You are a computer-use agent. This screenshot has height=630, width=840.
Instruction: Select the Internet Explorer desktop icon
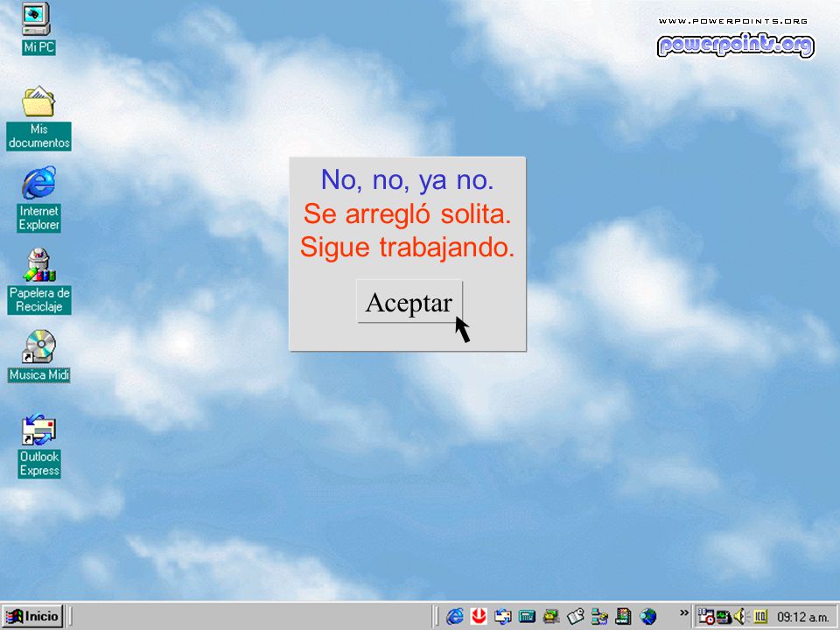click(x=38, y=183)
